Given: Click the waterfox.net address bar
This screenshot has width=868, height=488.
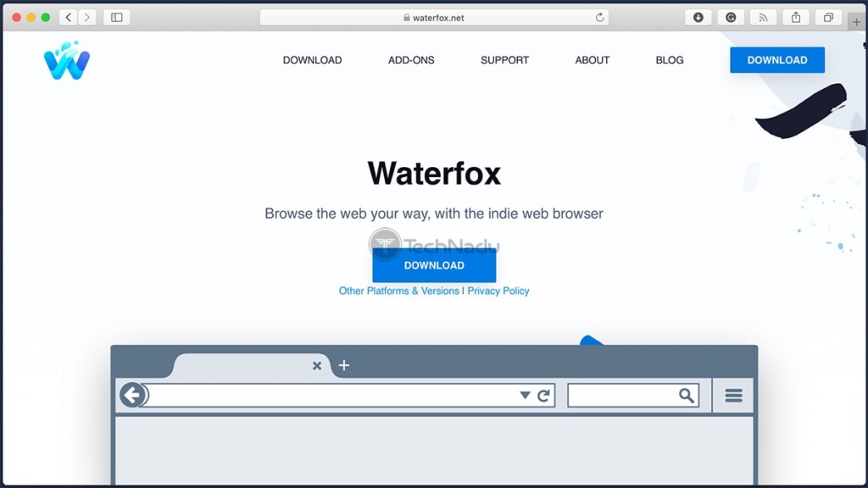Looking at the screenshot, I should [x=434, y=18].
